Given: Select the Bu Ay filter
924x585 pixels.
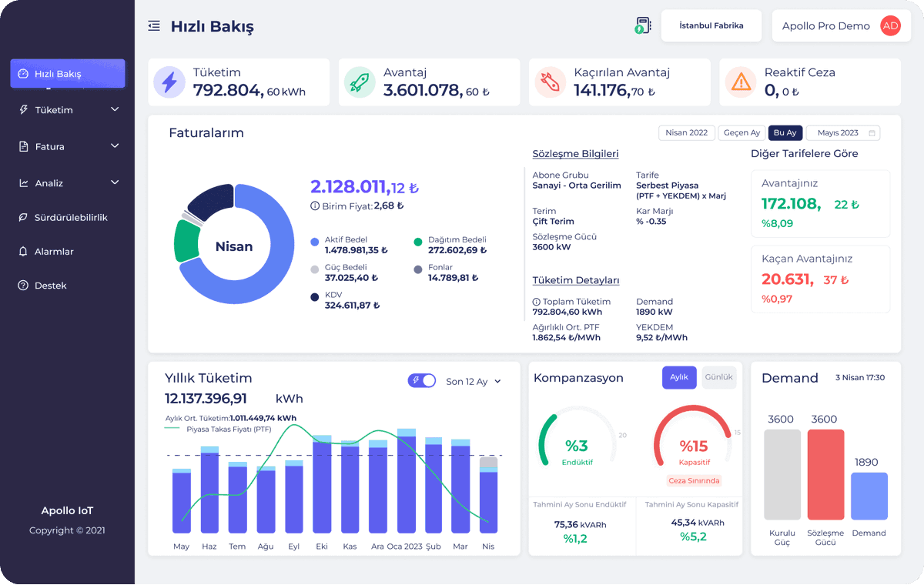Looking at the screenshot, I should 785,133.
